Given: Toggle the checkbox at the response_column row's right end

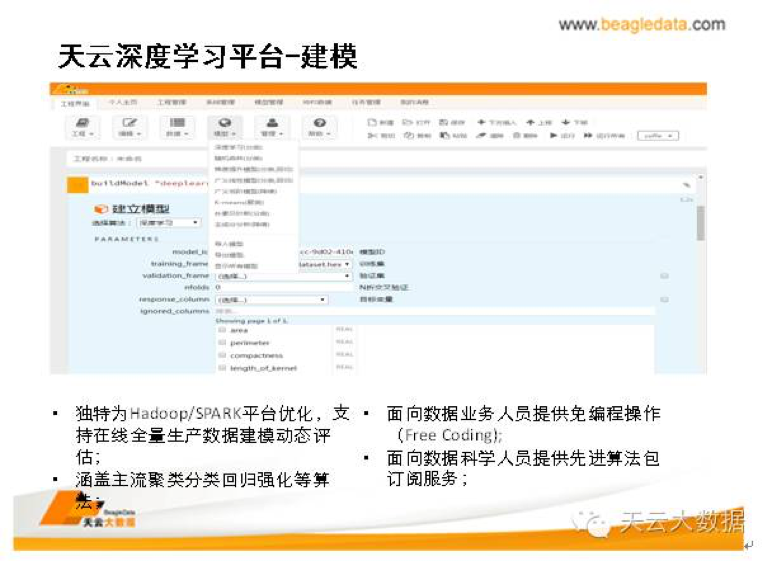Looking at the screenshot, I should 664,299.
